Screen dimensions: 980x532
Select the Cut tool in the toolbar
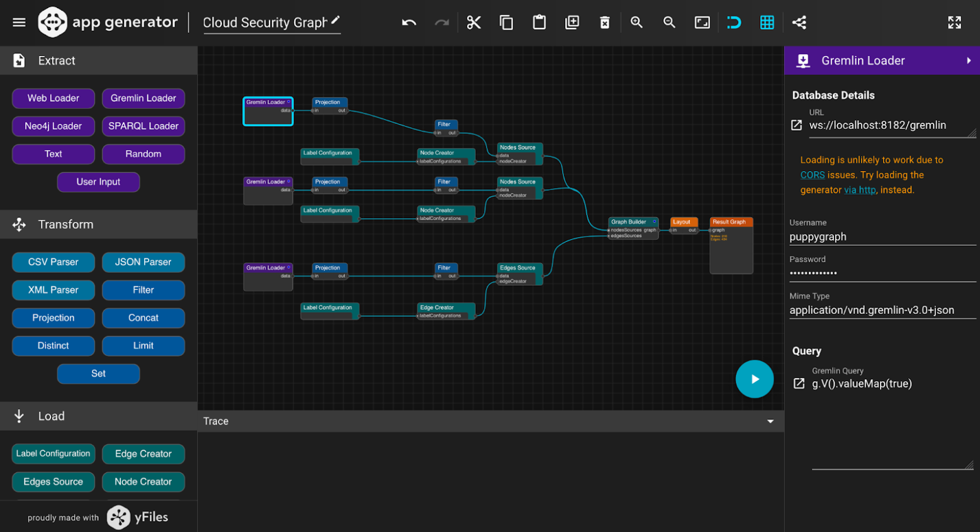pos(473,22)
